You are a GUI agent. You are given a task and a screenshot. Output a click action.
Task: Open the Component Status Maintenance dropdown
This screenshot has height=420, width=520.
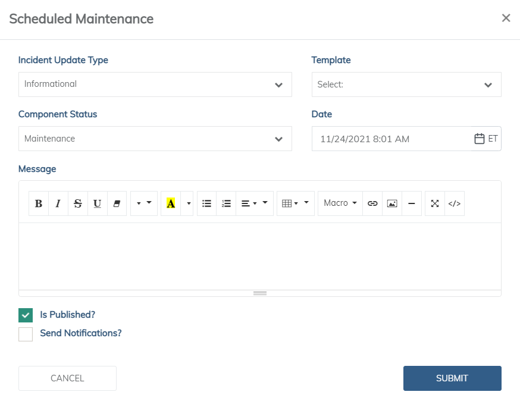point(155,139)
